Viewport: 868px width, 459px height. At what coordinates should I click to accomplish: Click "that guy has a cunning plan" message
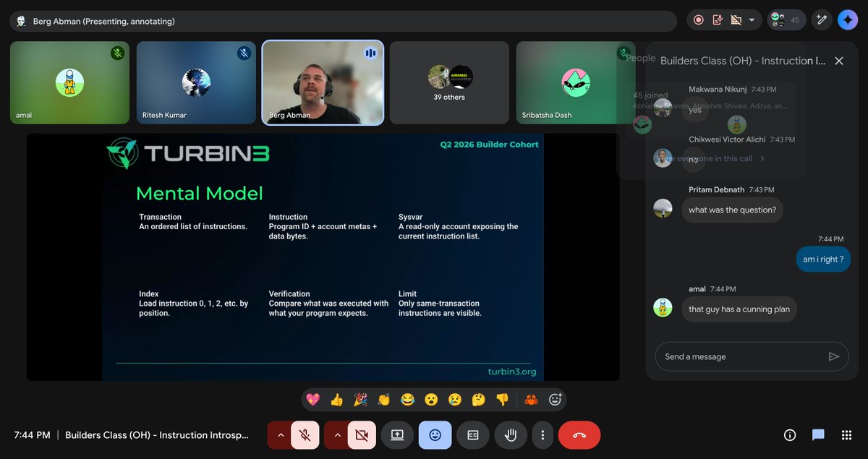click(739, 309)
